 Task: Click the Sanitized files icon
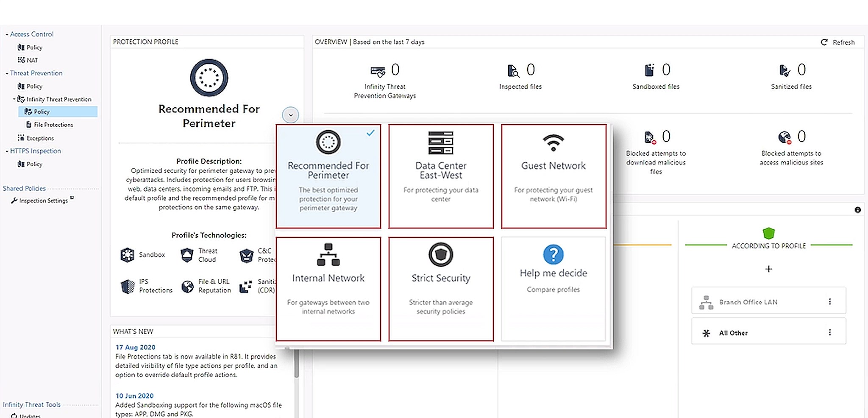pos(785,70)
